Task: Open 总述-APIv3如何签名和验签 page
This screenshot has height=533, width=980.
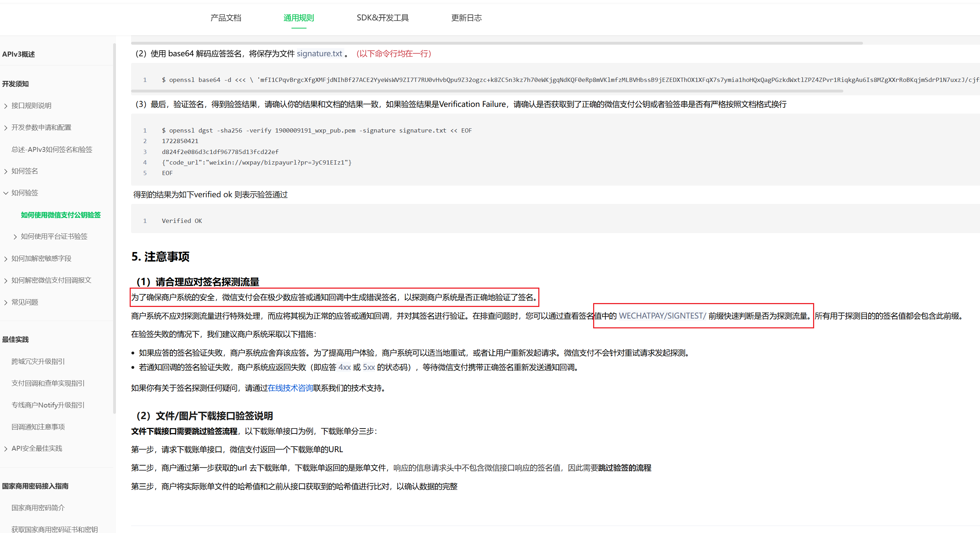Action: [x=52, y=150]
